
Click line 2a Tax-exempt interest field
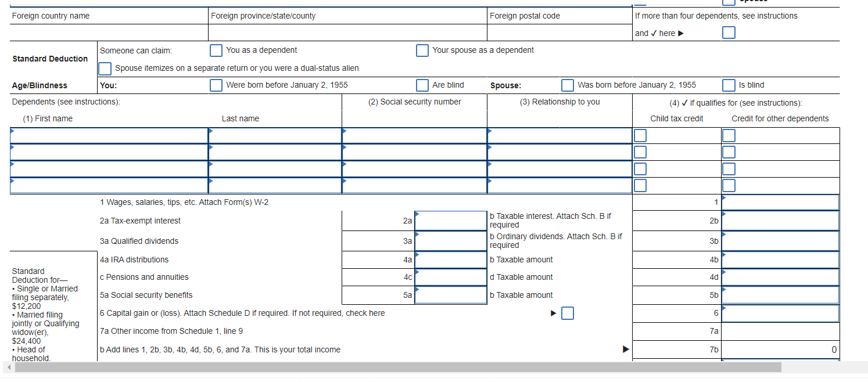click(x=450, y=221)
